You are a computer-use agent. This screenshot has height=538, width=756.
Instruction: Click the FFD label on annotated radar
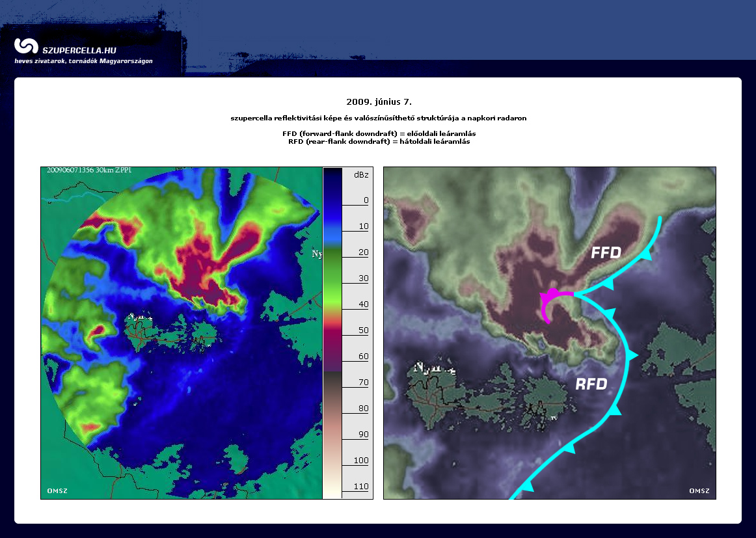[x=606, y=252]
